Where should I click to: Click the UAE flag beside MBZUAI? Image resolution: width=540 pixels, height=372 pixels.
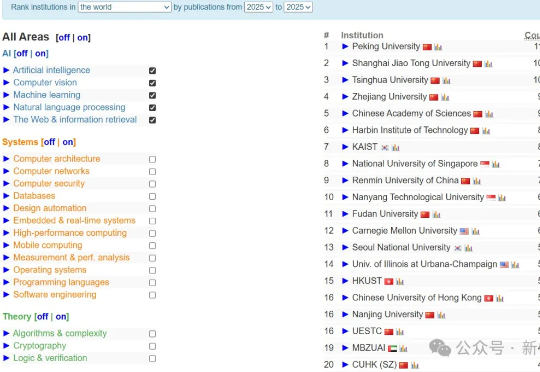[x=393, y=348]
